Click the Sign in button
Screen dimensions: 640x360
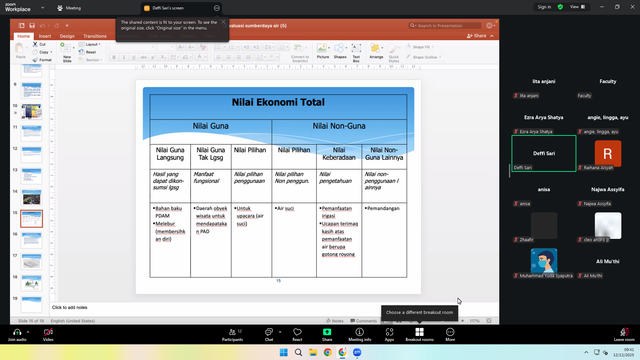point(544,7)
